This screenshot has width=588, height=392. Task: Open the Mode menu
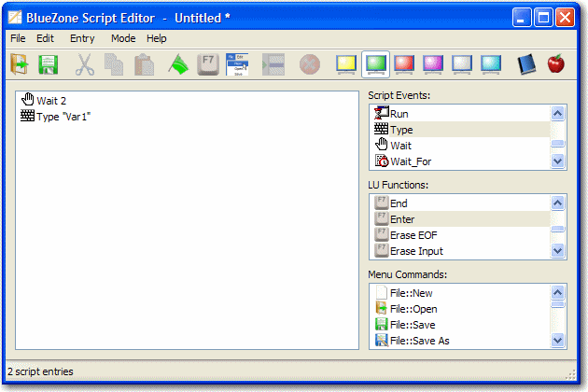tap(122, 38)
